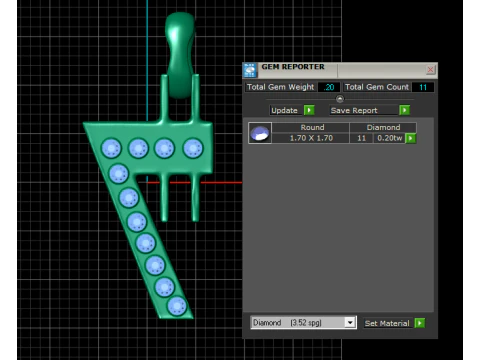The height and width of the screenshot is (360, 480).
Task: Click the Round shape cell
Action: coord(312,127)
